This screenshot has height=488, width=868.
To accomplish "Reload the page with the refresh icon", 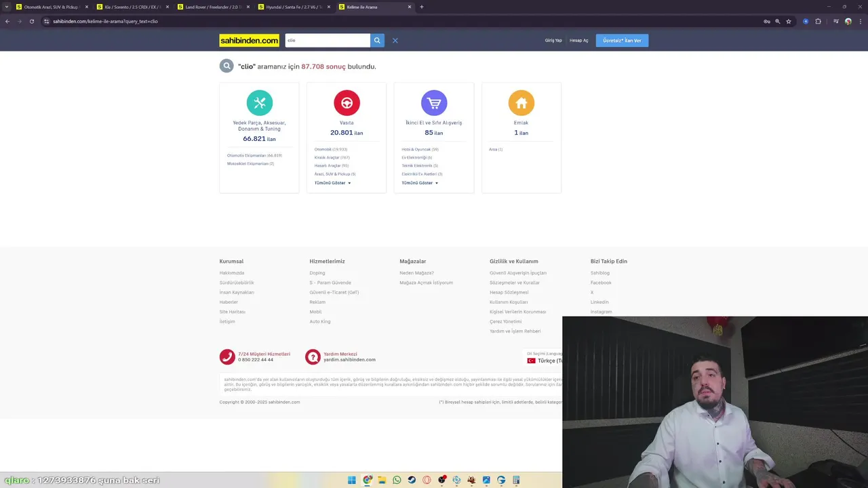I will click(31, 21).
